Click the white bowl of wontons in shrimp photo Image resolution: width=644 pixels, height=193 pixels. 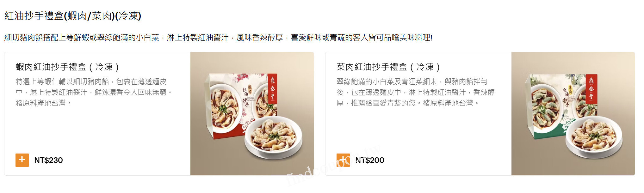(273, 136)
